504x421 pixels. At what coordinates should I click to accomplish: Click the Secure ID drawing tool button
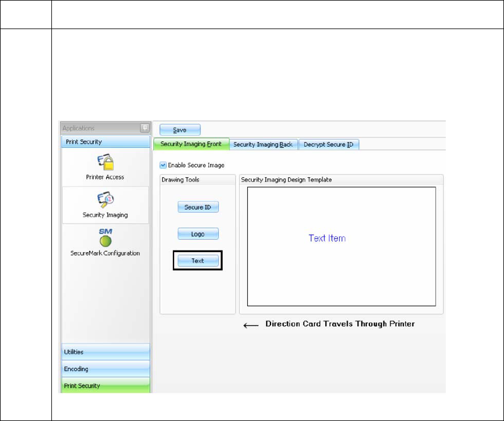[198, 207]
